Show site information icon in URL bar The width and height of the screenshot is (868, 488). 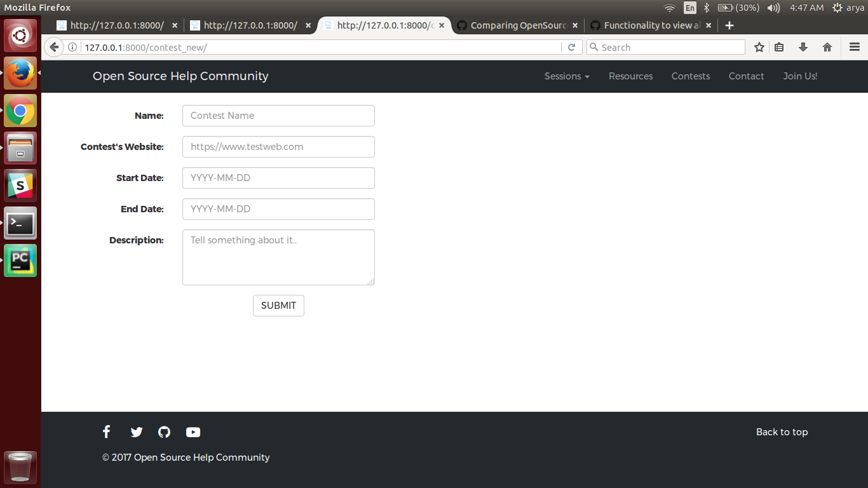click(72, 48)
